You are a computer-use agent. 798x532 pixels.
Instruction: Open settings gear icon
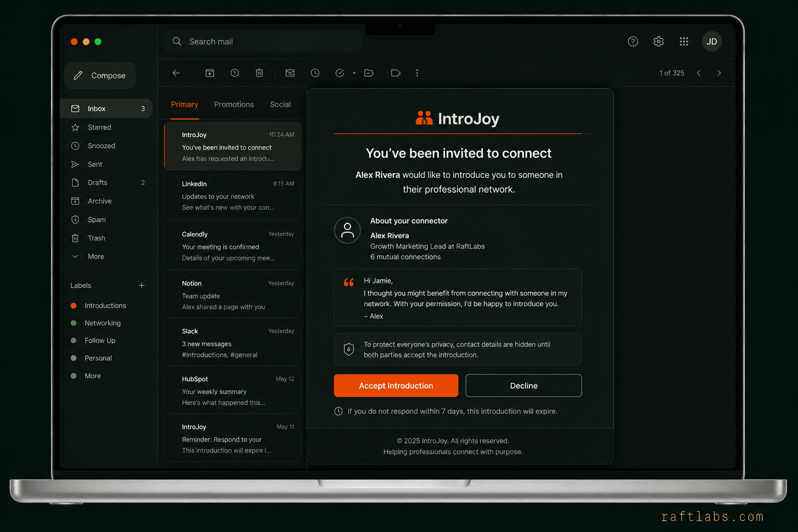(x=658, y=42)
